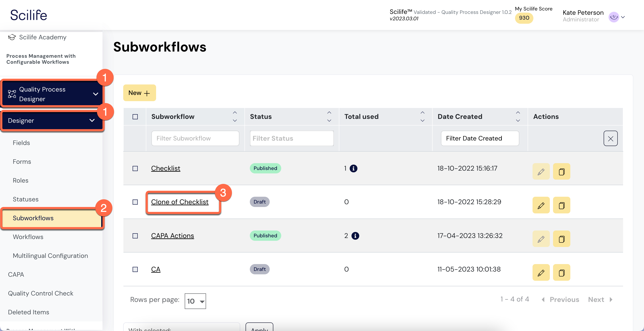Open Rows per page dropdown
644x331 pixels.
click(195, 301)
